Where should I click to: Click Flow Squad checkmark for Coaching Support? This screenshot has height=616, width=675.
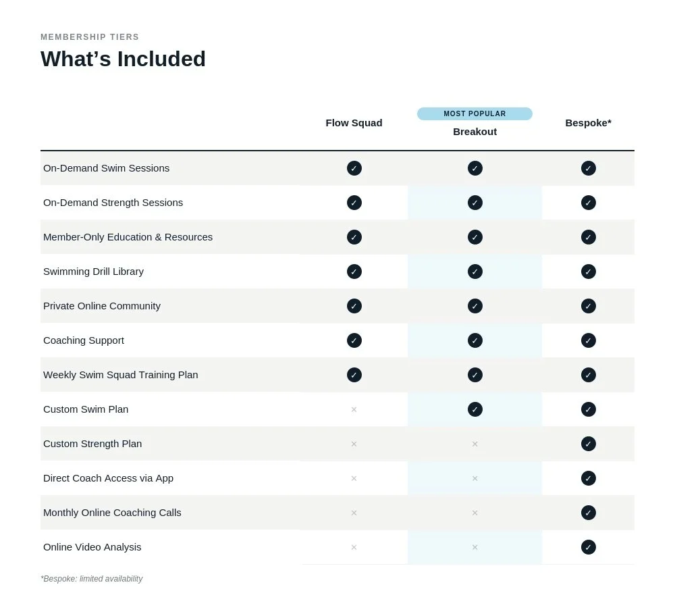pyautogui.click(x=354, y=340)
